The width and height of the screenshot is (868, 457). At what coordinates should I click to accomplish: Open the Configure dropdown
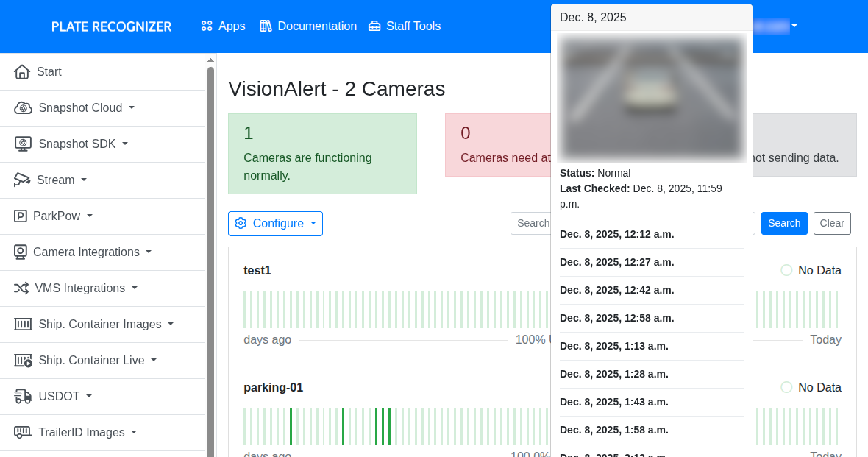[x=275, y=224]
